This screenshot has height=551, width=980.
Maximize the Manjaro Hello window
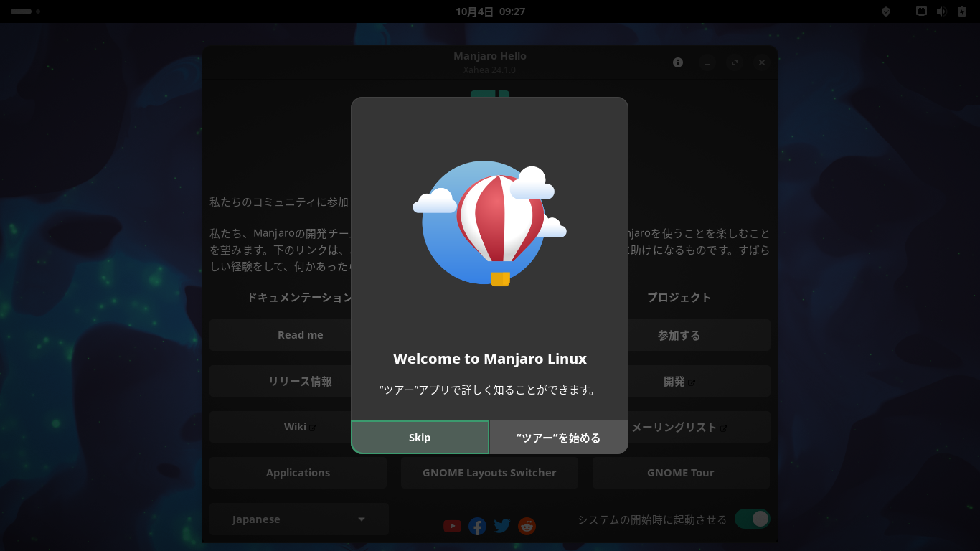(735, 62)
